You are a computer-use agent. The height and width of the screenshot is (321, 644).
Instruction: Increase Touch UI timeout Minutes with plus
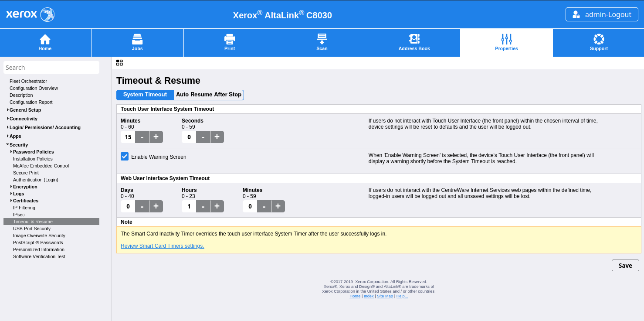(x=156, y=137)
